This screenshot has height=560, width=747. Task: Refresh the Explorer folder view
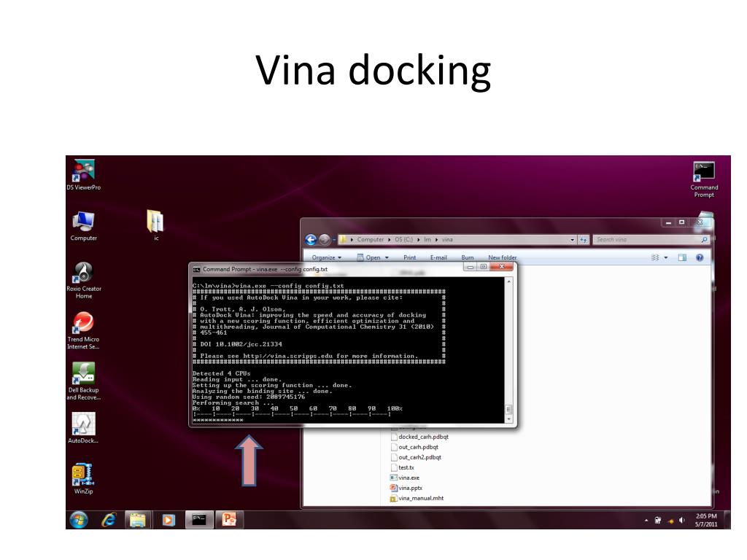pyautogui.click(x=584, y=240)
